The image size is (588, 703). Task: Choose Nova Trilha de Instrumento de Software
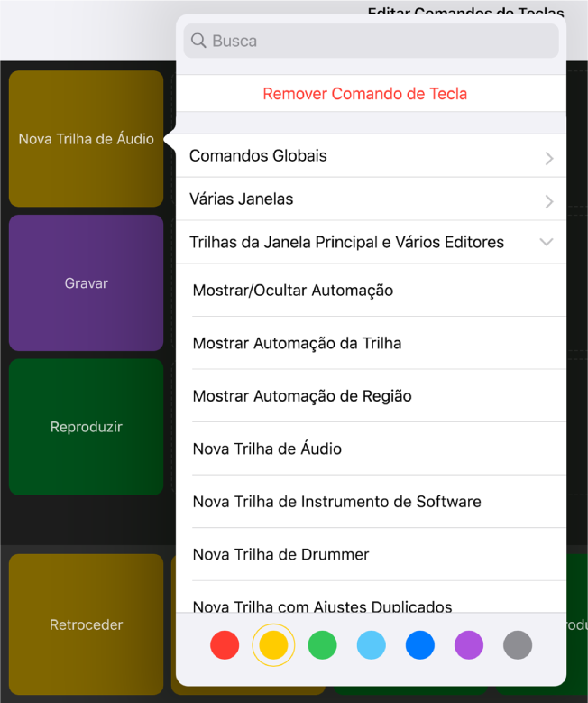click(371, 502)
